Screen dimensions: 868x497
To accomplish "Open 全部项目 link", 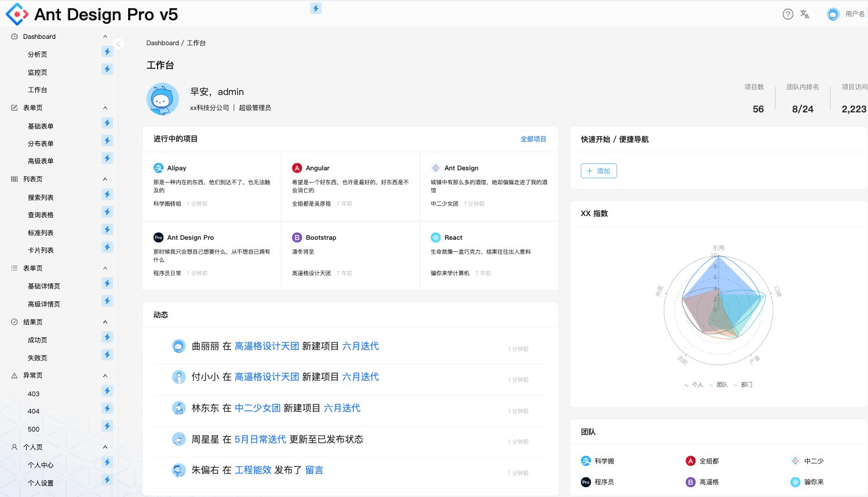I will coord(533,139).
